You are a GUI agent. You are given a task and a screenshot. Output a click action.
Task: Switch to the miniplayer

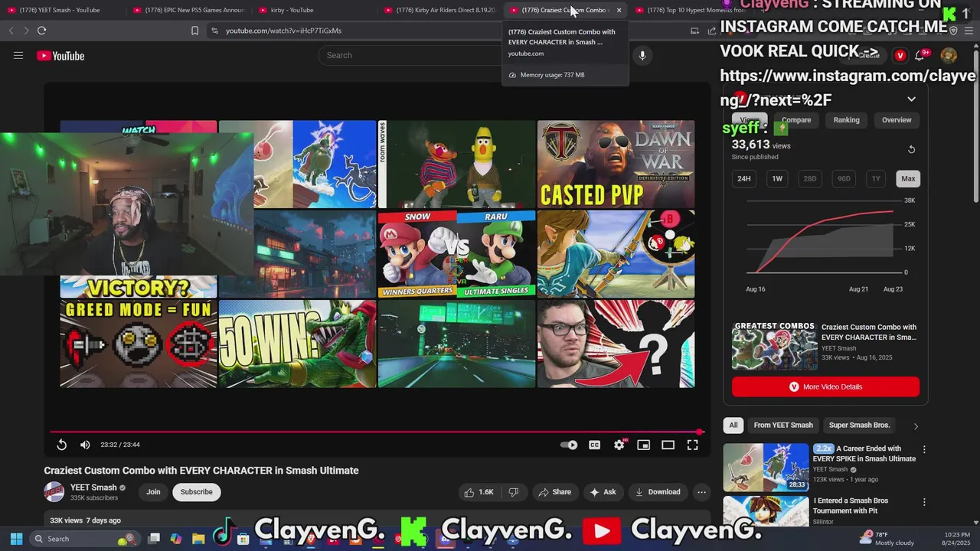[644, 445]
